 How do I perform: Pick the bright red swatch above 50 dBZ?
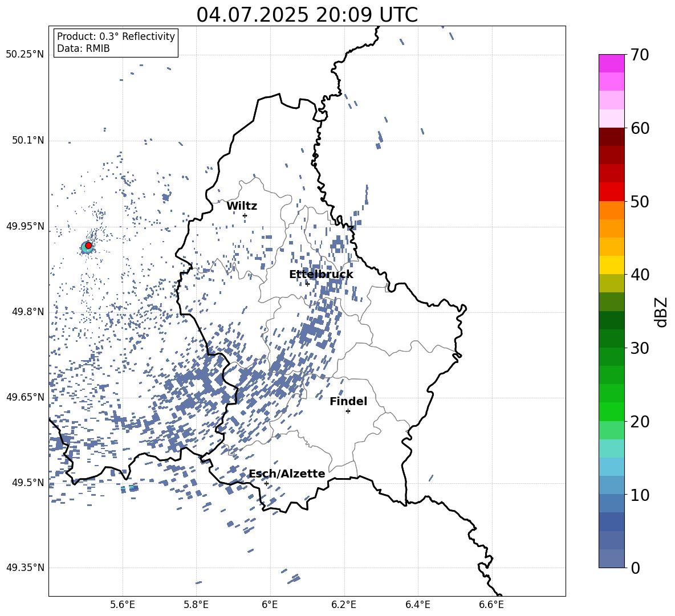(x=611, y=192)
